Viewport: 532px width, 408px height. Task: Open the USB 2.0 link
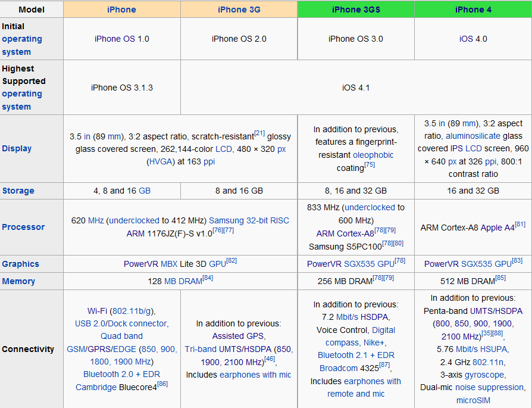[90, 323]
